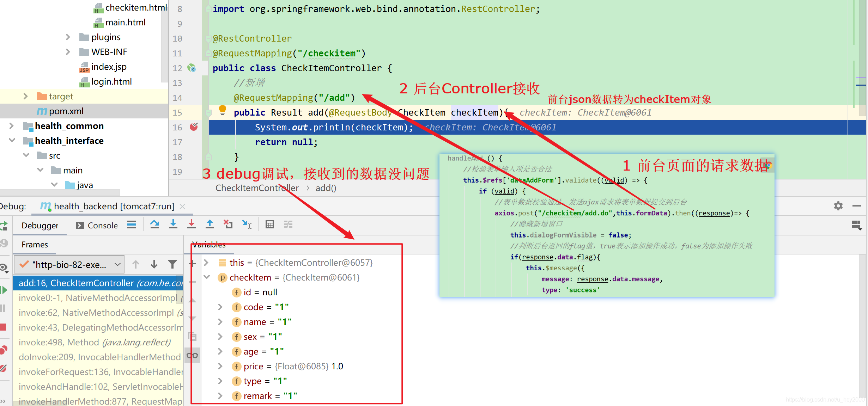Click Evaluate Expression calculator icon
The height and width of the screenshot is (406, 868).
[x=270, y=224]
